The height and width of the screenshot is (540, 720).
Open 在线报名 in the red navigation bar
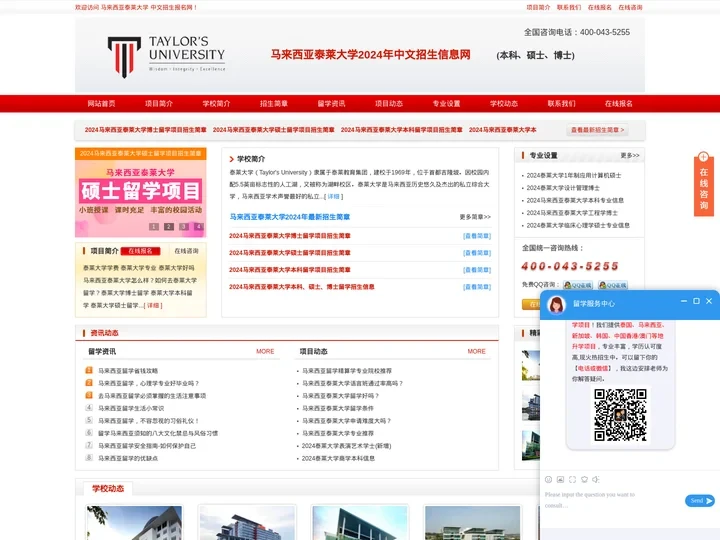click(x=619, y=104)
